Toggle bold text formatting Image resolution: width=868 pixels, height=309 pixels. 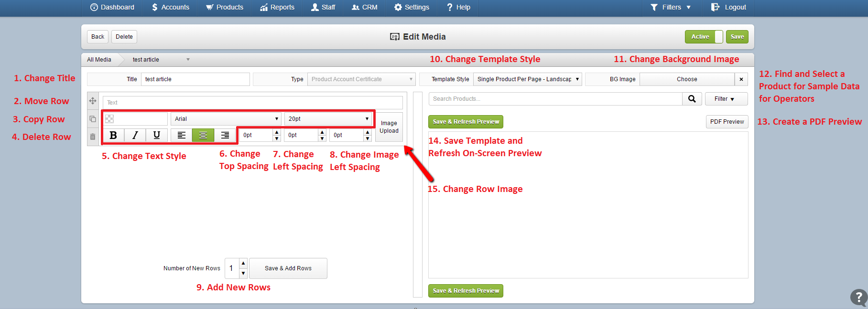pos(113,135)
